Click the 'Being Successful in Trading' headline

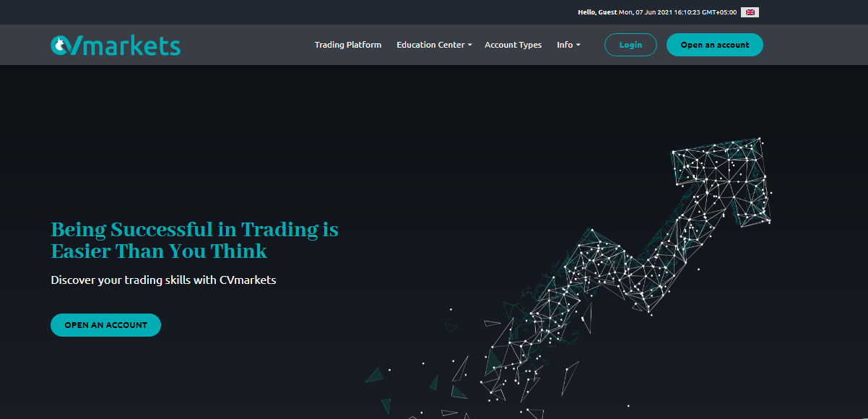tap(195, 241)
